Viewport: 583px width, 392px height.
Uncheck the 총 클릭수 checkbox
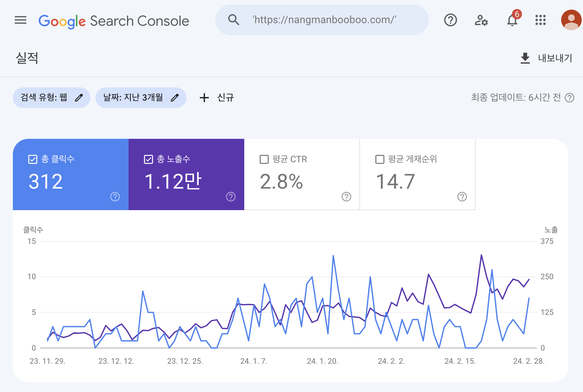click(x=33, y=159)
